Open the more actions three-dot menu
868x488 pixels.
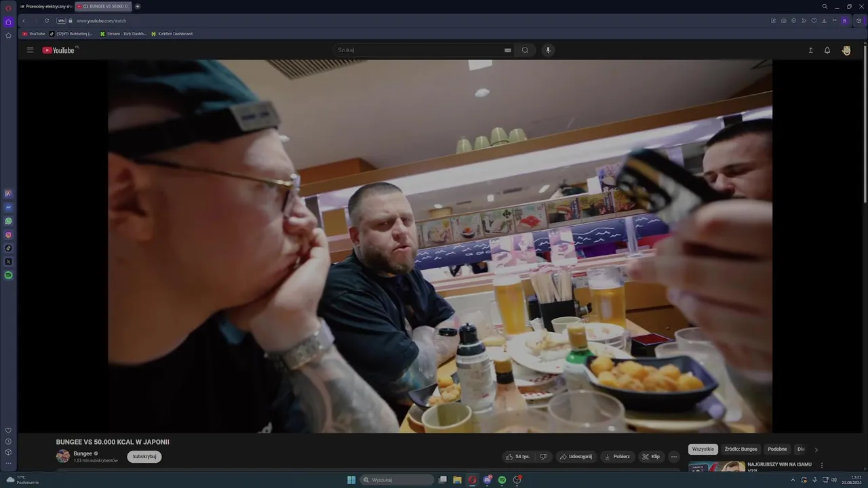click(x=674, y=457)
